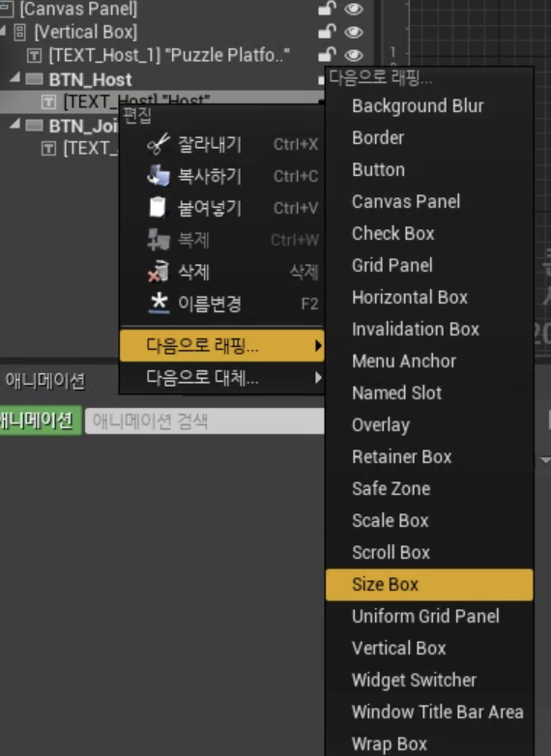Open the 애니메이션 panel tab
The width and height of the screenshot is (551, 756).
44,380
